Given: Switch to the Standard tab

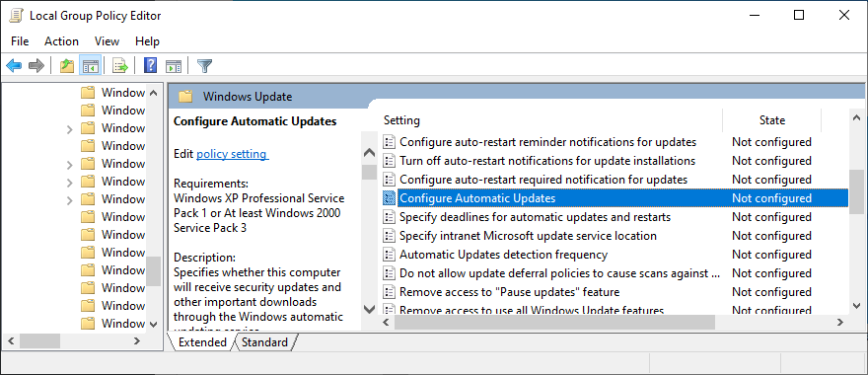Looking at the screenshot, I should tap(264, 342).
